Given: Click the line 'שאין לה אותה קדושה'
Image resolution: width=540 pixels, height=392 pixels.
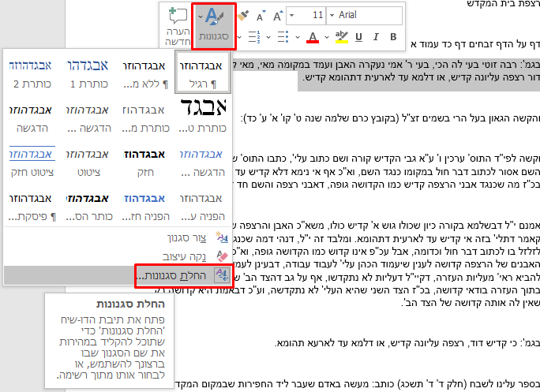Looking at the screenshot, I should [471, 303].
